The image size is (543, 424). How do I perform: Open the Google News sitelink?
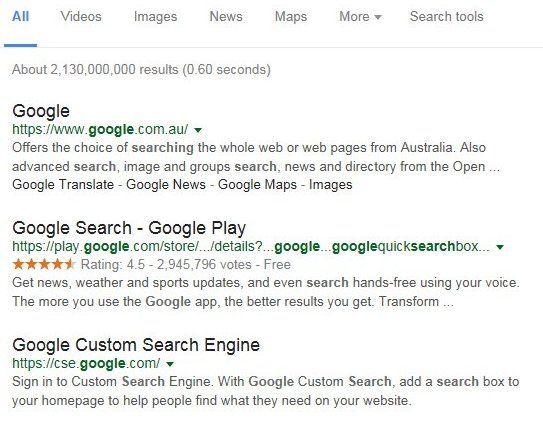point(166,184)
